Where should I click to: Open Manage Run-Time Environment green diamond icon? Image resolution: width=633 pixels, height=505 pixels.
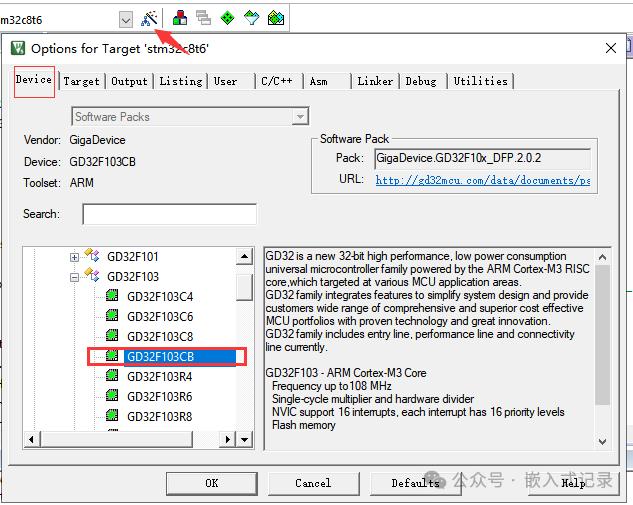point(227,18)
